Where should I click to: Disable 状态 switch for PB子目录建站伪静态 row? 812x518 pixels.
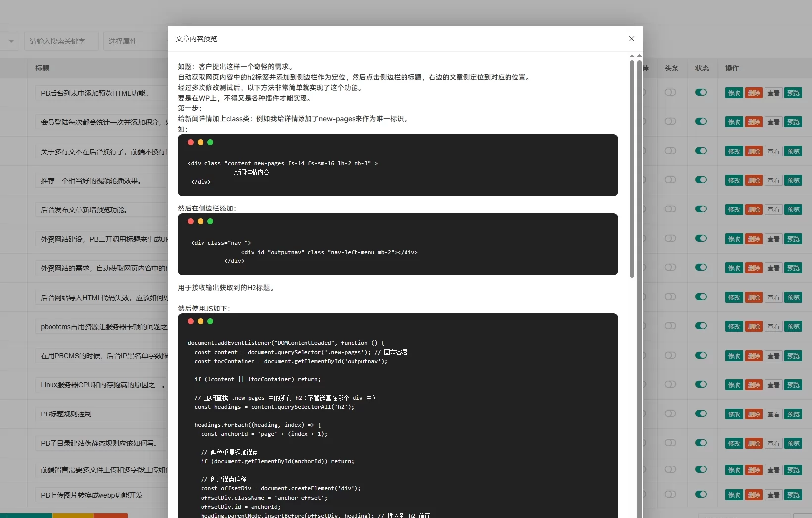701,443
